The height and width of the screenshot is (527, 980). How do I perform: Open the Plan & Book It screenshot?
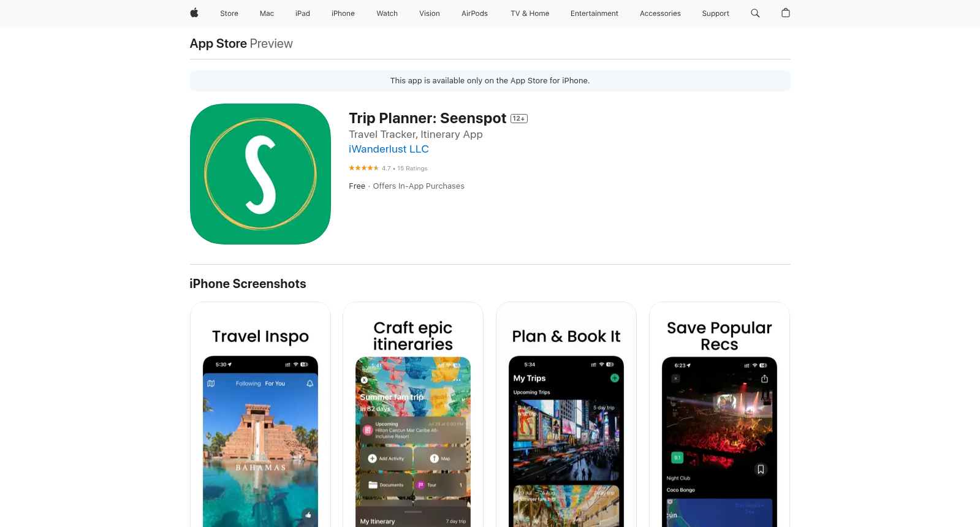click(x=566, y=414)
